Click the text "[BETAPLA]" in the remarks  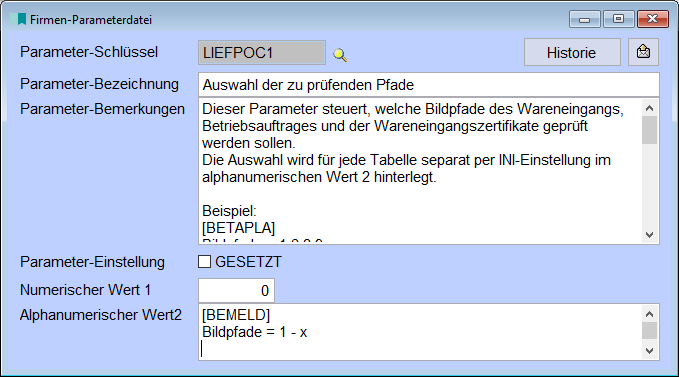(239, 228)
